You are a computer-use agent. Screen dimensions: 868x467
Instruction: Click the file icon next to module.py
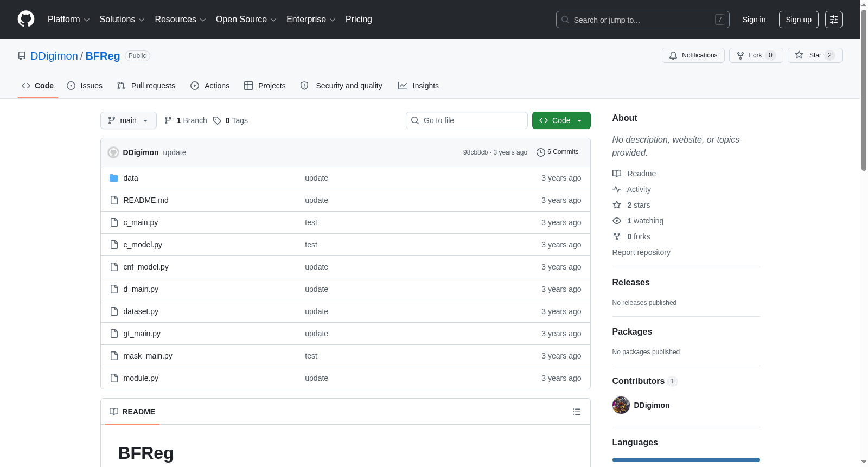[x=114, y=378]
